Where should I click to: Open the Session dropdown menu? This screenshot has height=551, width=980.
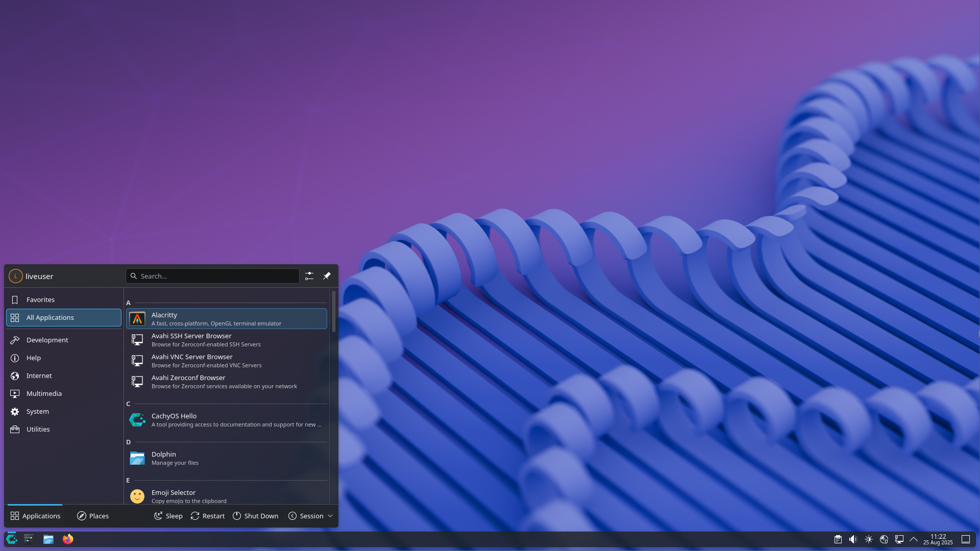pos(310,516)
